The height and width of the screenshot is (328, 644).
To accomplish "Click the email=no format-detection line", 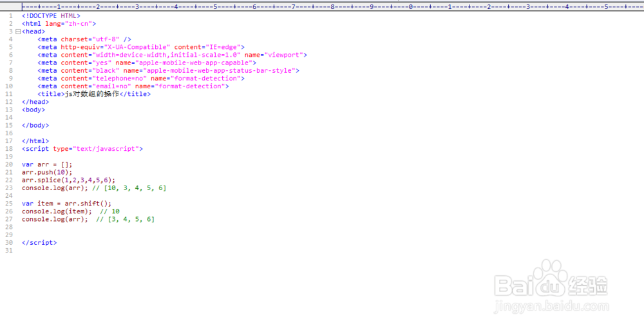I will coord(133,86).
